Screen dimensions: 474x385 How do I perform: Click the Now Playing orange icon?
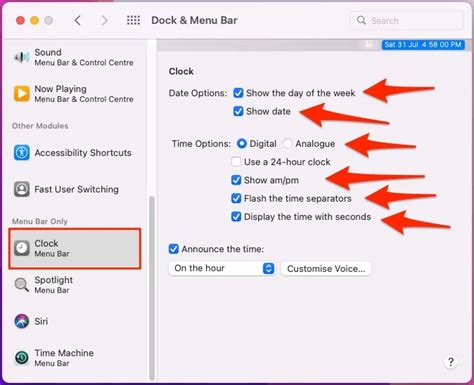click(22, 94)
